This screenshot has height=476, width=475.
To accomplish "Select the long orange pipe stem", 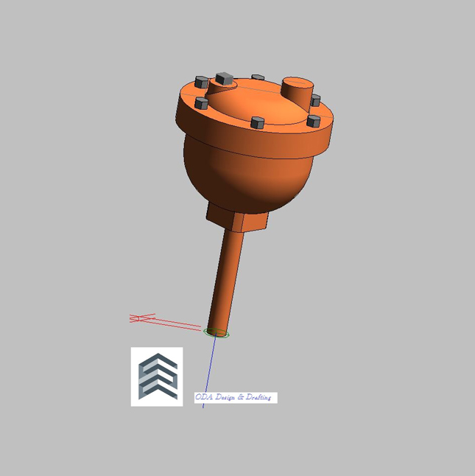I will tap(227, 282).
